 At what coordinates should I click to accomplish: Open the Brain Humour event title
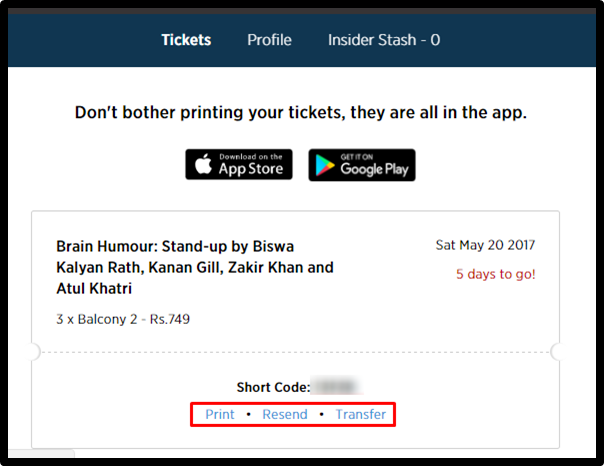(195, 267)
